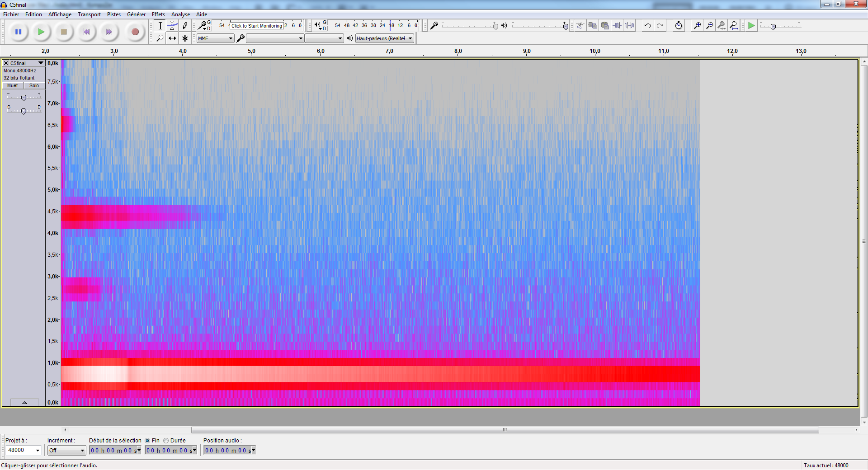Open the Analyse menu
868x470 pixels.
180,14
